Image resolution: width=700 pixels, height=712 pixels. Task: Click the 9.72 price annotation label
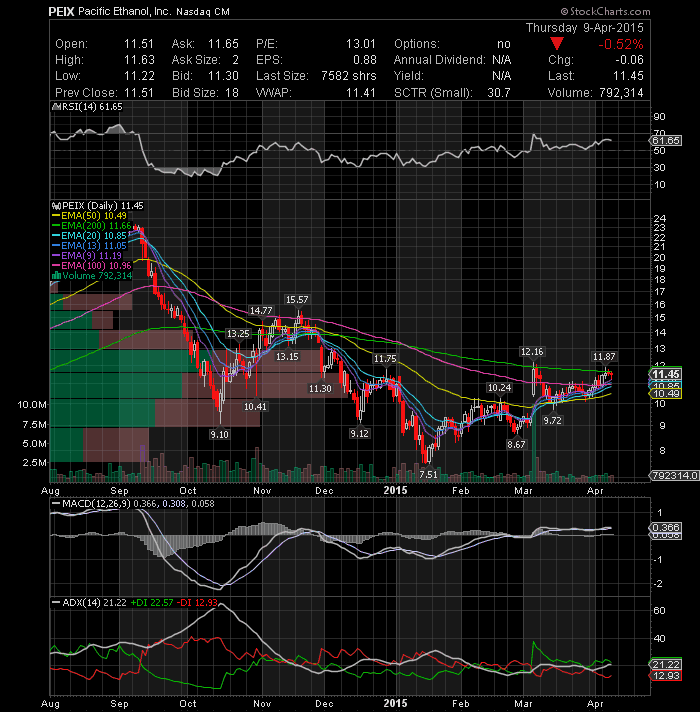pos(552,420)
